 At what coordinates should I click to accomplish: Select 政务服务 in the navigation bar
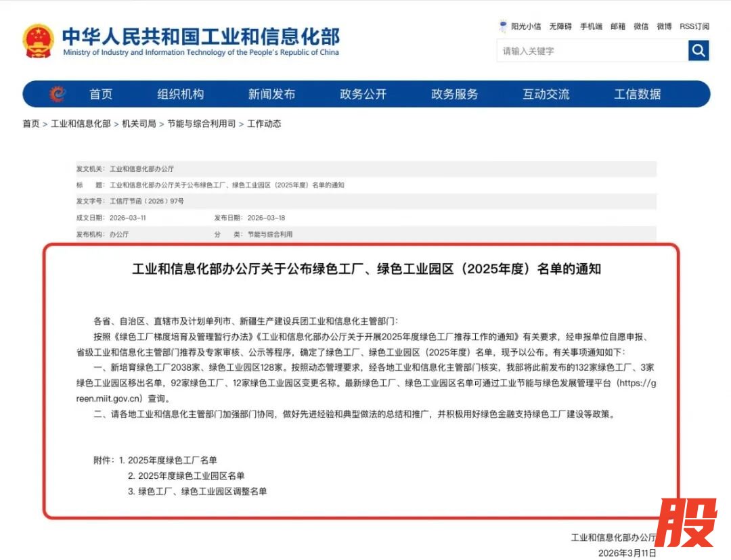(x=454, y=94)
